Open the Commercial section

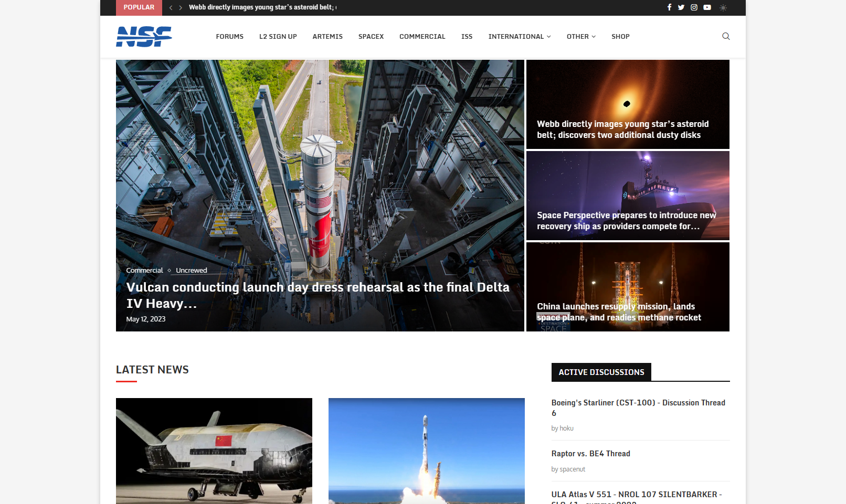click(422, 37)
